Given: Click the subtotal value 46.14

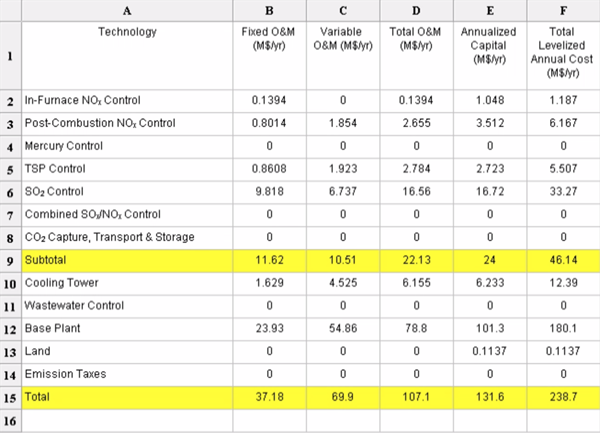Looking at the screenshot, I should point(563,261).
